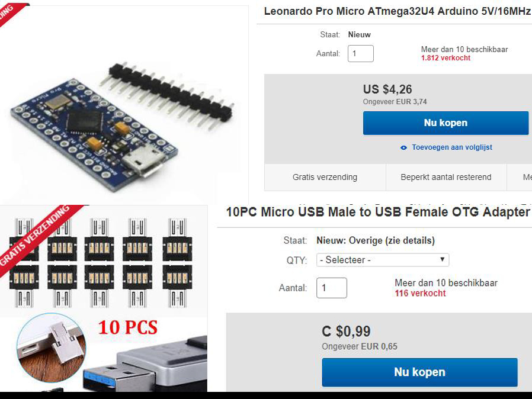Click the bottom Nu kopen button for C $0,99
The width and height of the screenshot is (532, 399).
419,372
